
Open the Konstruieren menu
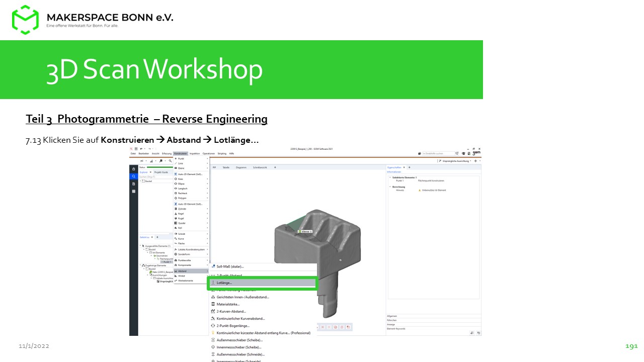[181, 153]
